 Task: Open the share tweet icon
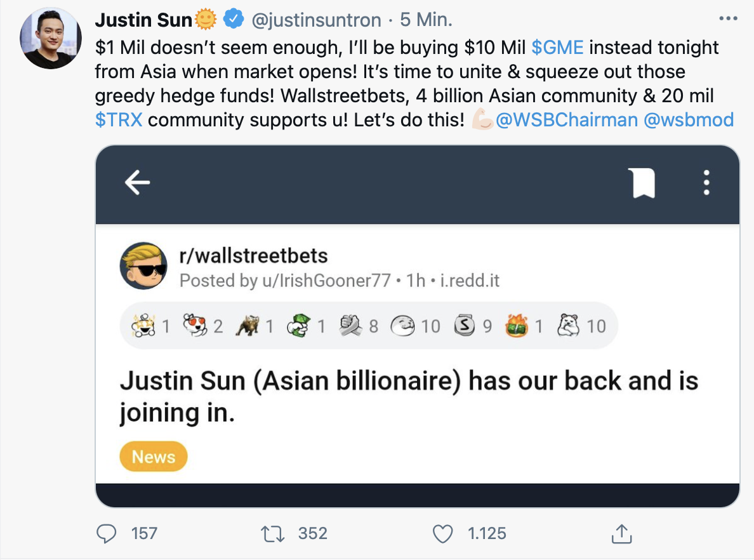pyautogui.click(x=620, y=534)
